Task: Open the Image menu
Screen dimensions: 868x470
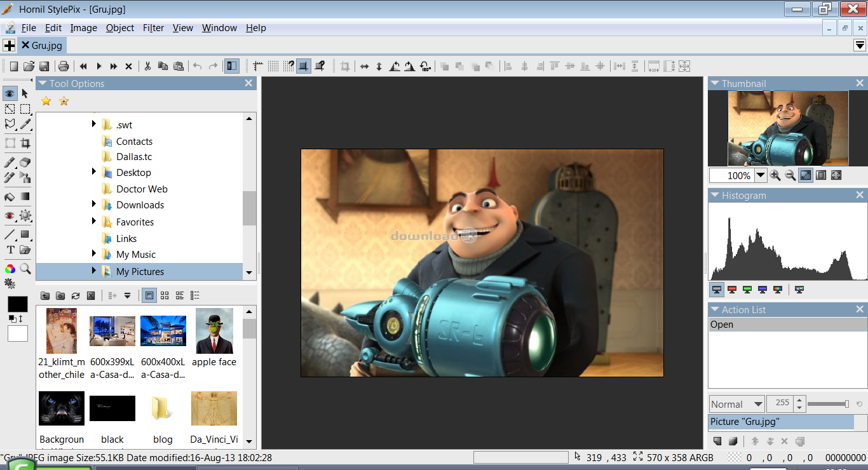Action: pos(83,28)
